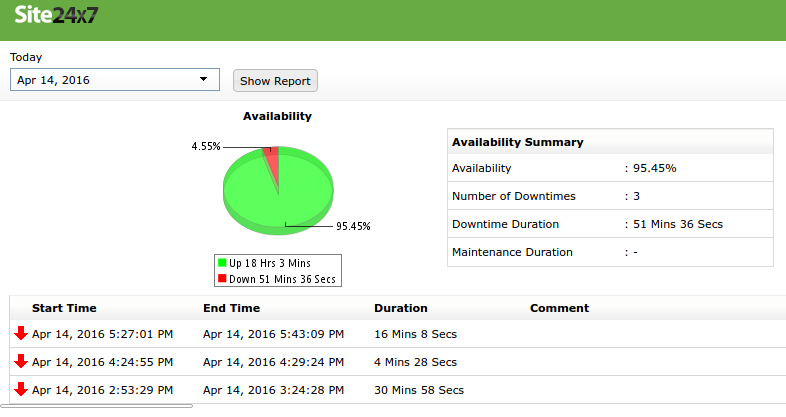Click red down arrow for 4:24:55 PM outage

click(x=21, y=361)
